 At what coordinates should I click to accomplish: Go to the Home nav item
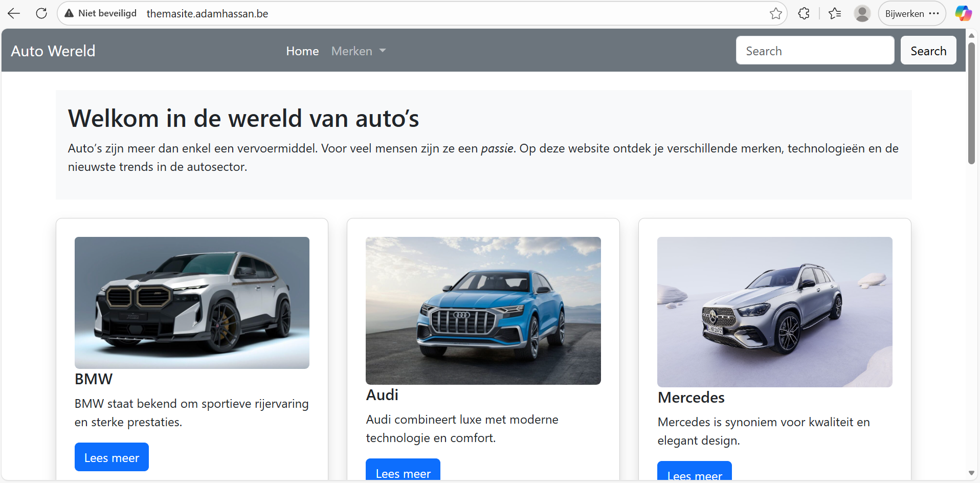tap(302, 51)
